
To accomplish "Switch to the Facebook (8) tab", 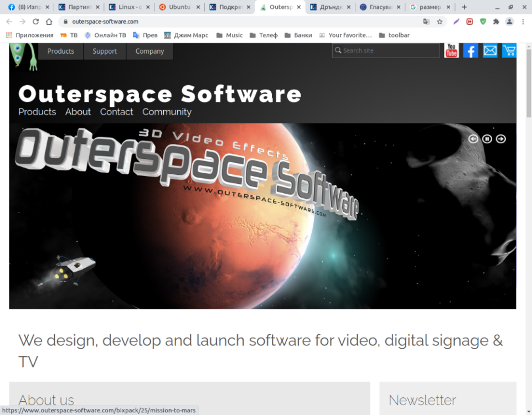I will 29,7.
